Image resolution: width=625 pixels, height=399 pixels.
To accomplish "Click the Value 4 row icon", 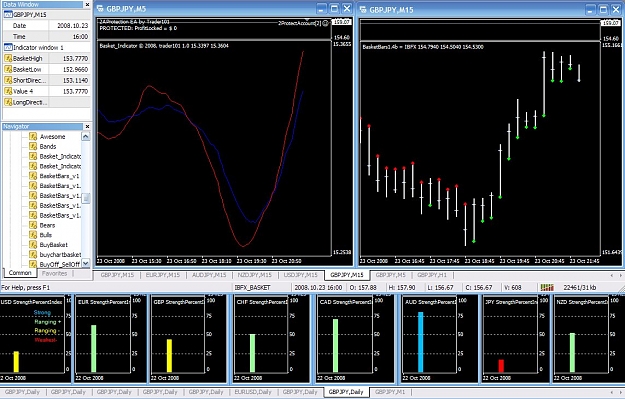I will pos(8,91).
